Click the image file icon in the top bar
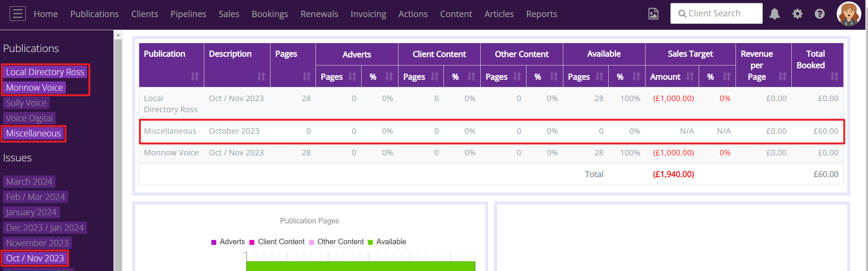Viewport: 868px width, 271px height. pos(653,14)
